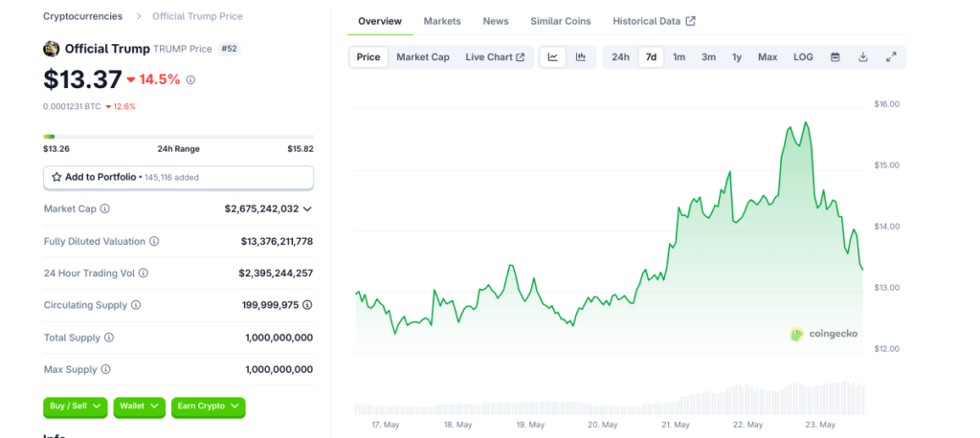Click the 24h Range progress bar
980x438 pixels.
[178, 136]
